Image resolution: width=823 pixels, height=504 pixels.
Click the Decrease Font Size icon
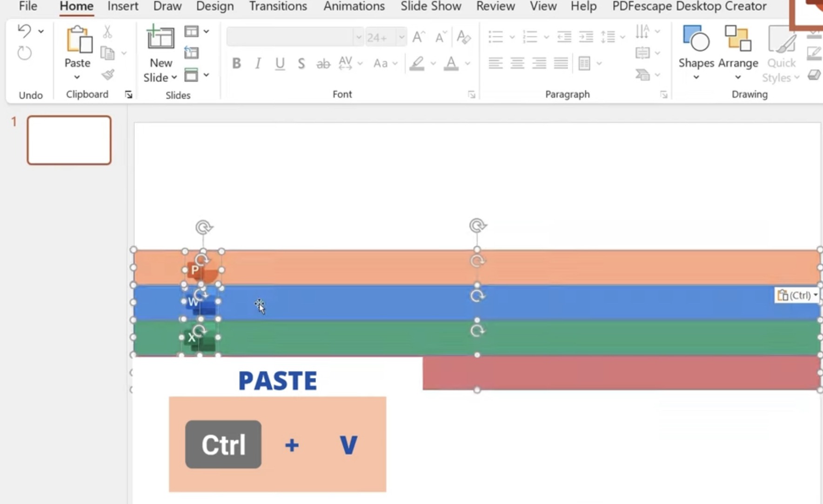pyautogui.click(x=440, y=37)
